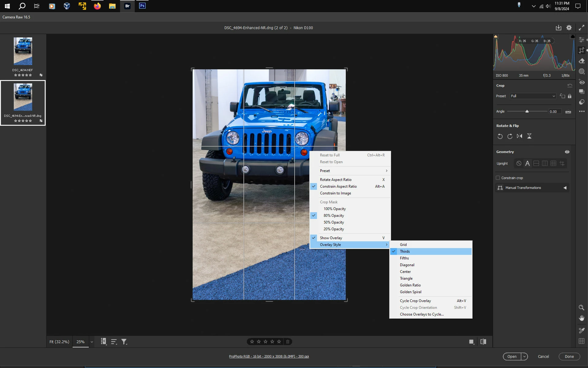
Task: Open the ProPhoto RGB workflow options link
Action: pos(269,356)
